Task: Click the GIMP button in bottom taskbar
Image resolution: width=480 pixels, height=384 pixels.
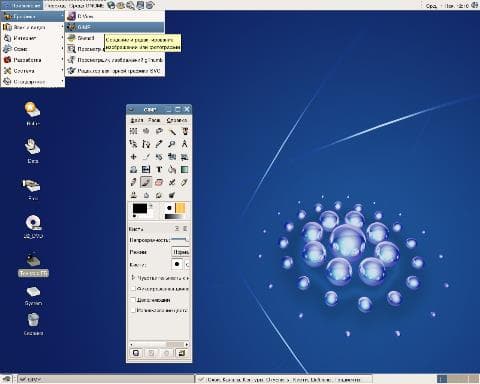Action: [106, 379]
